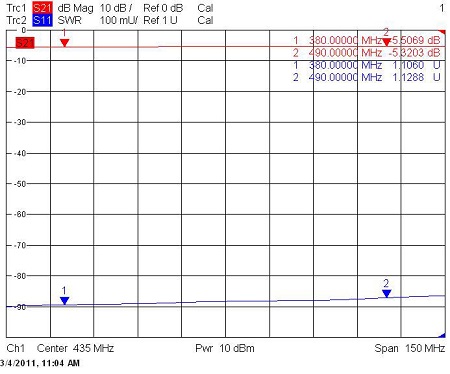Click marker 2 490 MHz 1.1288 U readout
The width and height of the screenshot is (450, 374).
[x=367, y=77]
